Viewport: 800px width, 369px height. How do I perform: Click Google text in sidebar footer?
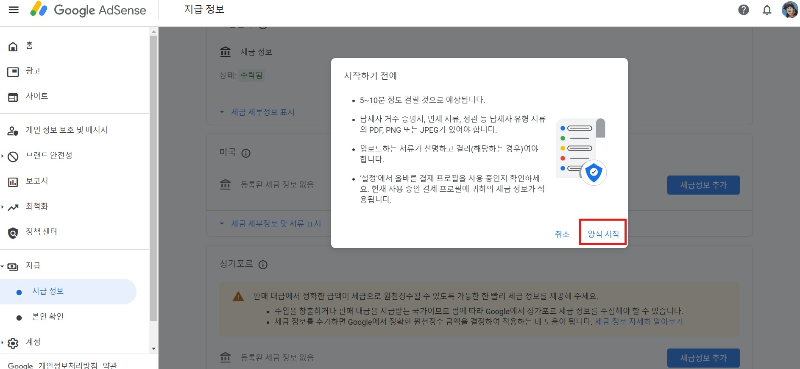pos(20,365)
